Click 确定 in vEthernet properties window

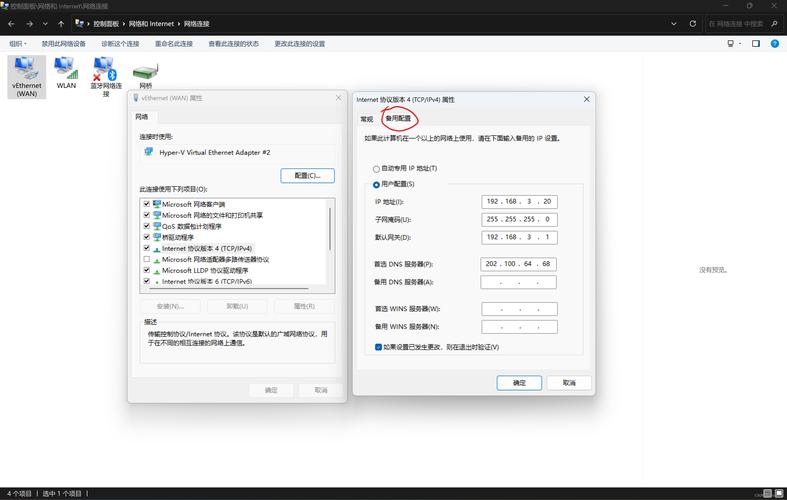(271, 390)
